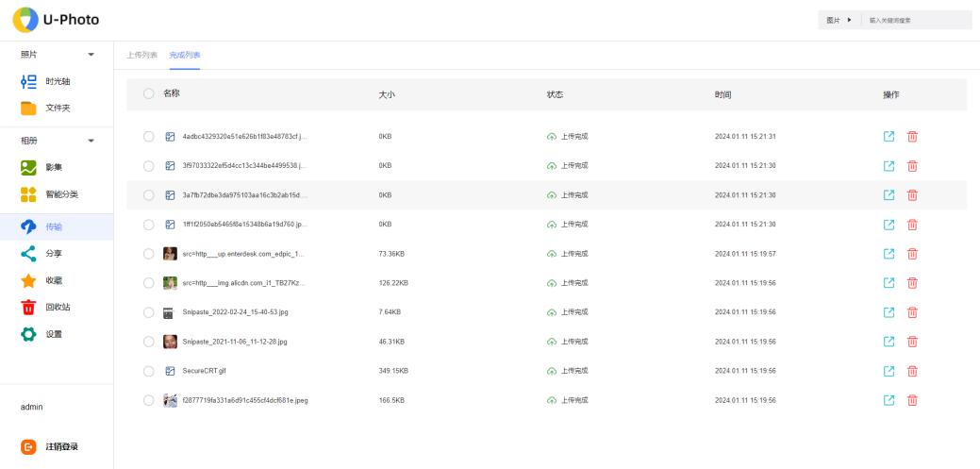Click the keyword search input field
Image resolution: width=980 pixels, height=469 pixels.
point(915,20)
